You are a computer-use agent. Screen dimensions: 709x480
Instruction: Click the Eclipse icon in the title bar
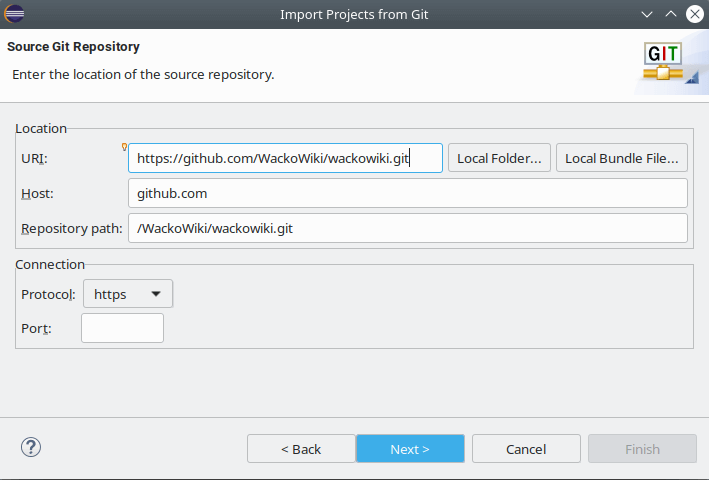click(x=15, y=14)
